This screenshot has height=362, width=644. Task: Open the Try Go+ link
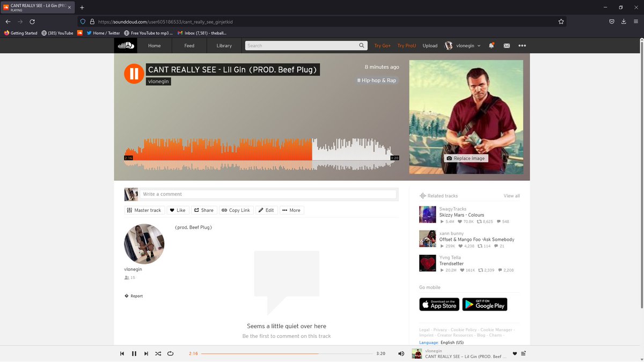(x=383, y=46)
